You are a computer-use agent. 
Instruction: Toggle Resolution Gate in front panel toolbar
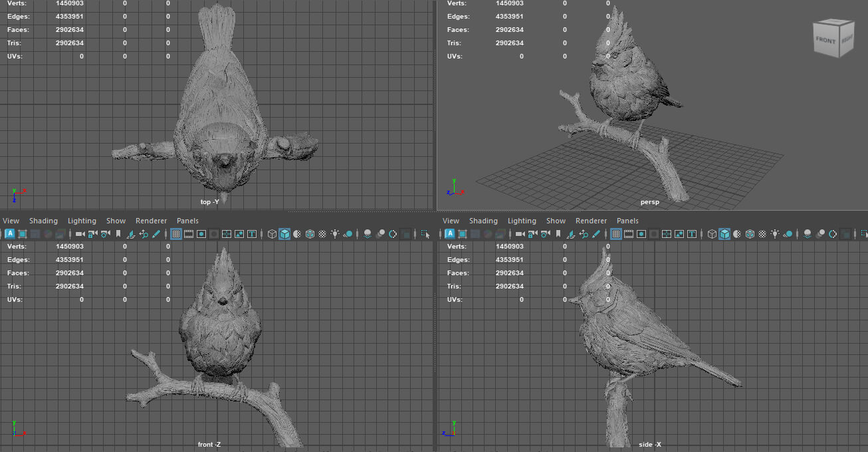coord(201,234)
